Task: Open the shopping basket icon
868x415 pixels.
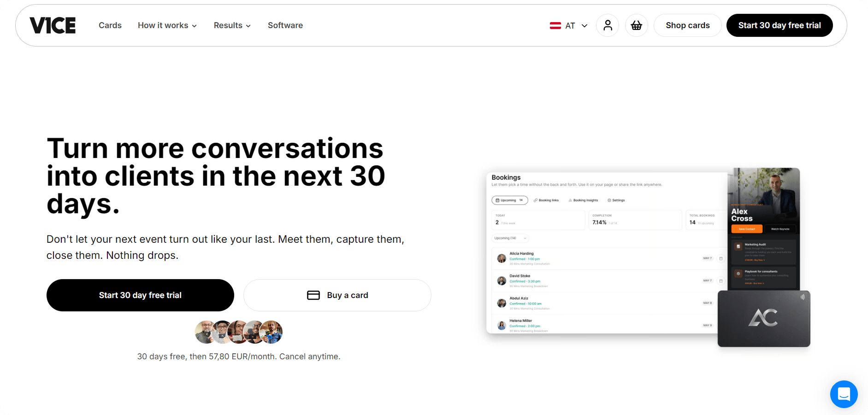Action: click(637, 25)
